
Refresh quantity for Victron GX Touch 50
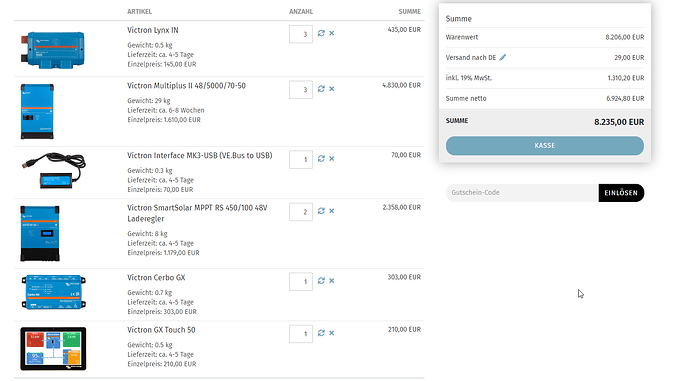click(x=321, y=333)
